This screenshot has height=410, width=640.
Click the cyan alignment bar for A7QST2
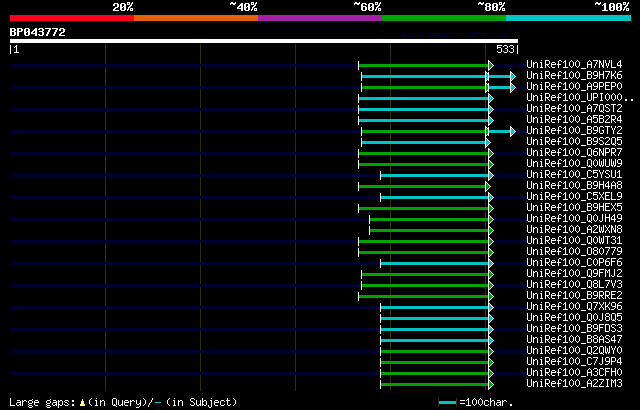tap(424, 109)
